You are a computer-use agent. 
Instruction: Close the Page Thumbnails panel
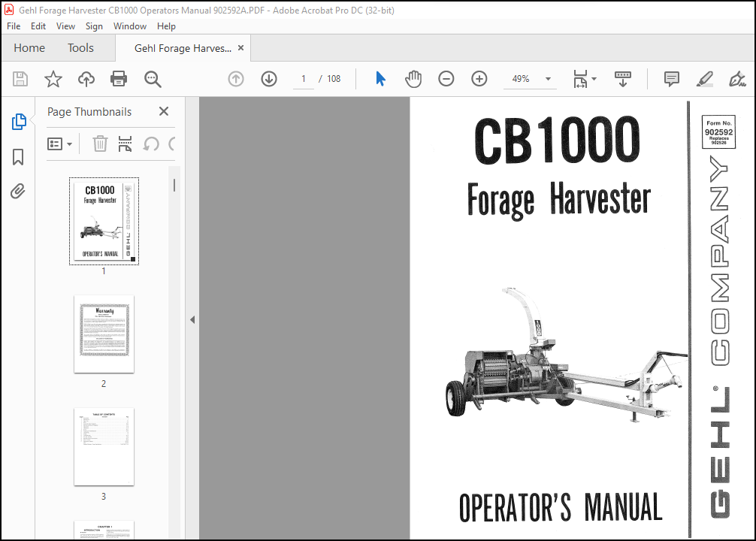164,111
